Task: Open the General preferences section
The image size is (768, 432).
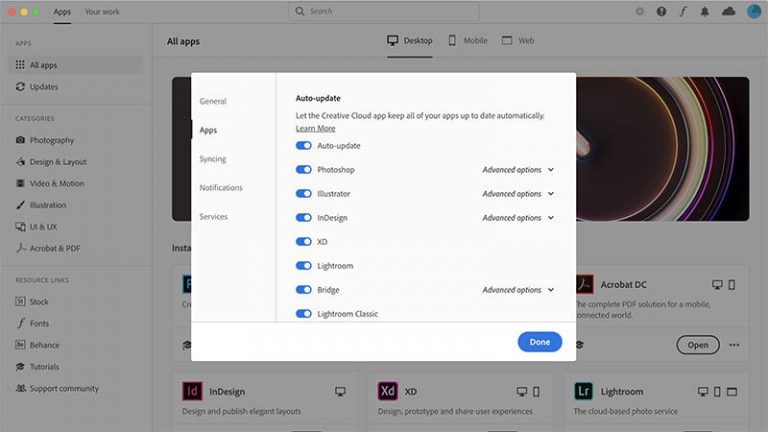Action: click(213, 101)
